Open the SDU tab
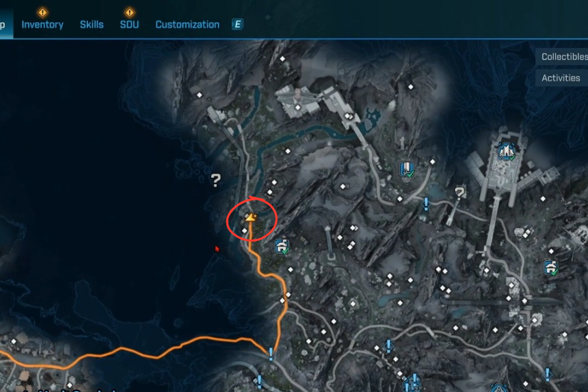This screenshot has width=588, height=392. point(129,25)
